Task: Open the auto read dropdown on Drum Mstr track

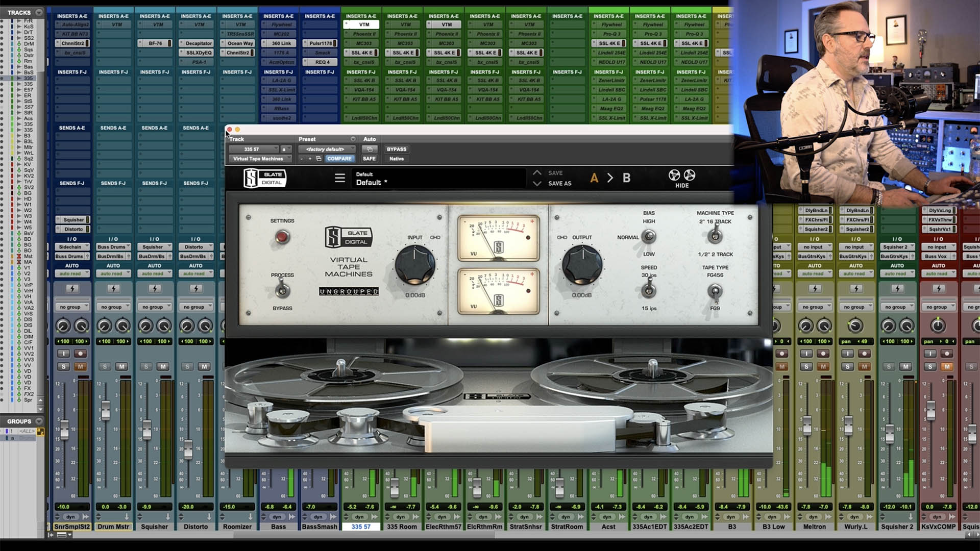Action: (113, 273)
